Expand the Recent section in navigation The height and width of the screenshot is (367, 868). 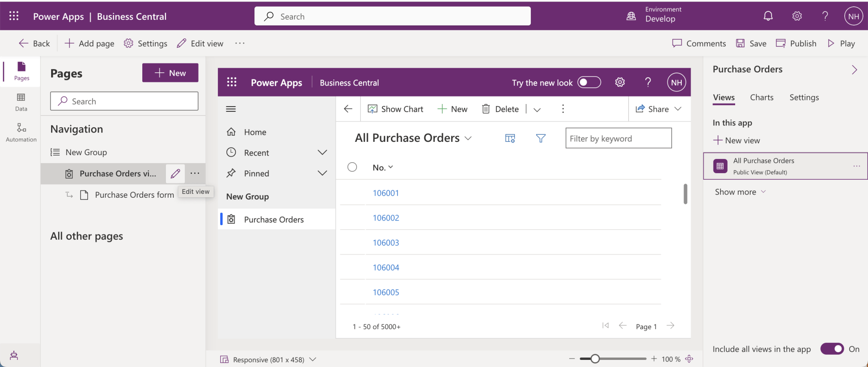point(322,153)
